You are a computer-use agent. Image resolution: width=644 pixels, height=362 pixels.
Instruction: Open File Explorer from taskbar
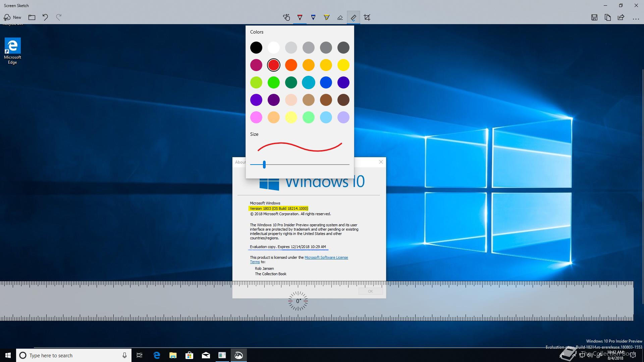[x=173, y=355]
